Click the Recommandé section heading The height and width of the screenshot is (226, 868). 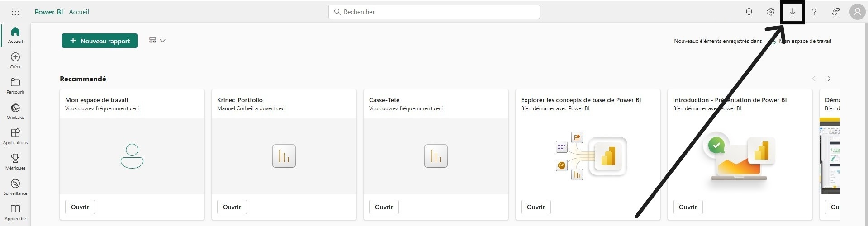coord(83,79)
